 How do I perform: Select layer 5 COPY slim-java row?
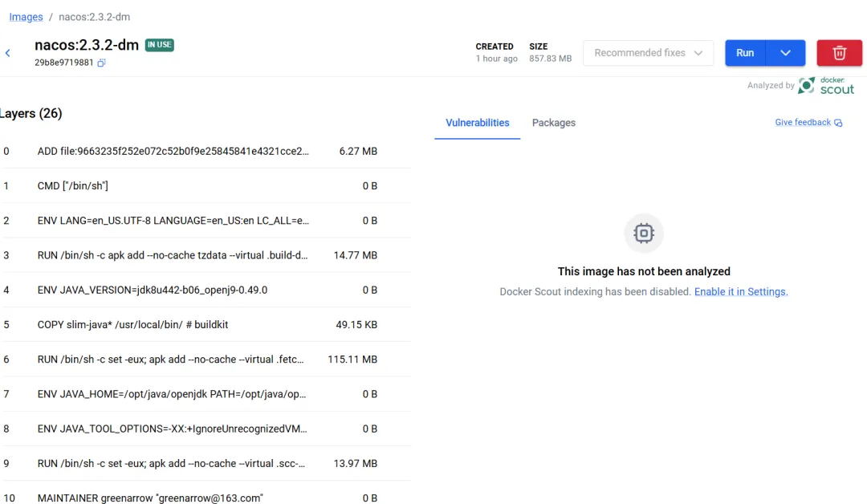point(206,325)
